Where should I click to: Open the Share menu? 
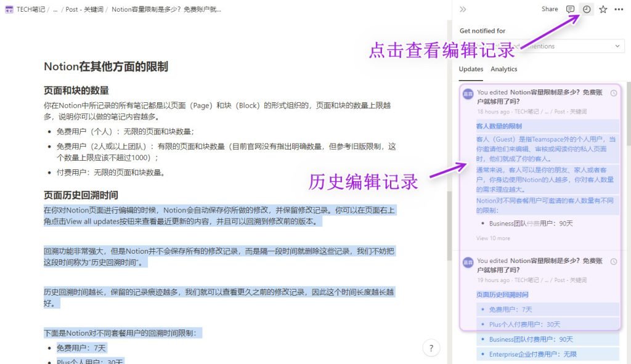pos(550,9)
